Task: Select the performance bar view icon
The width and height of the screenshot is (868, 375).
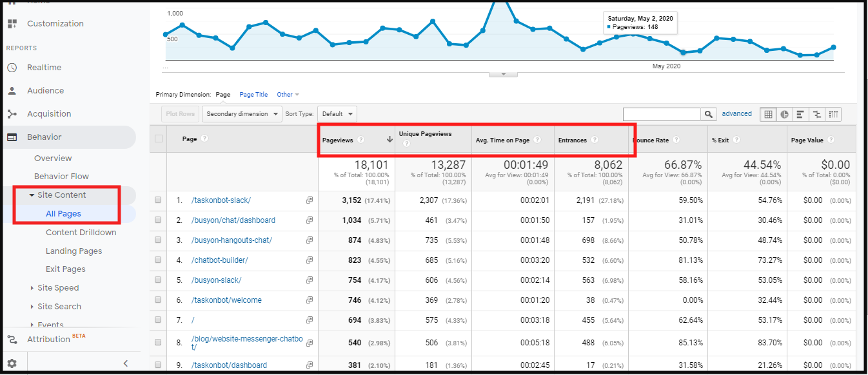Action: click(x=800, y=114)
